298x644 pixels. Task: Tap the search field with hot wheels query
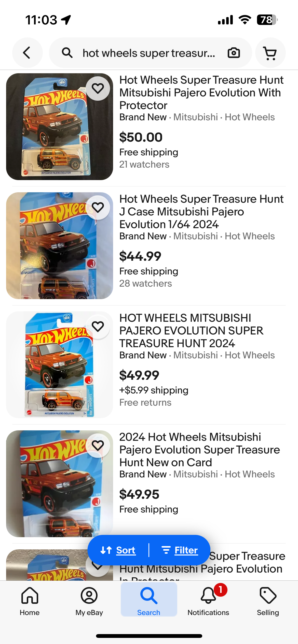coord(149,53)
